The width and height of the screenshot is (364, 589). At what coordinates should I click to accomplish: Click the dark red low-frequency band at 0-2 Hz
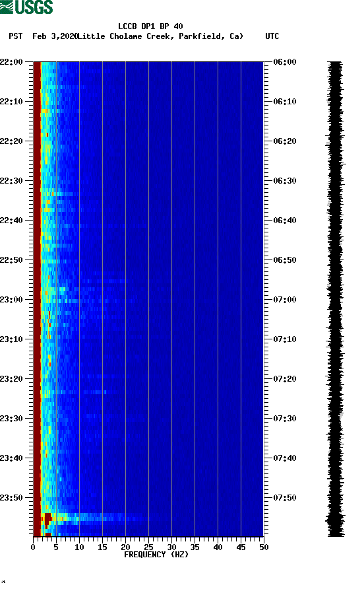[x=37, y=299]
